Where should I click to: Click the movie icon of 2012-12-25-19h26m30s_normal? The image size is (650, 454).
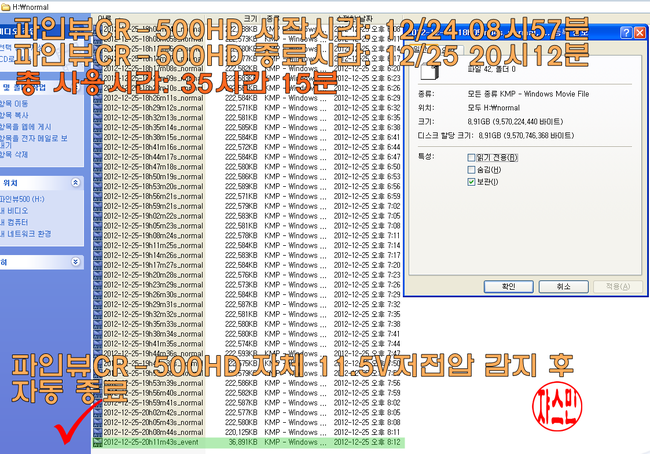(97, 295)
